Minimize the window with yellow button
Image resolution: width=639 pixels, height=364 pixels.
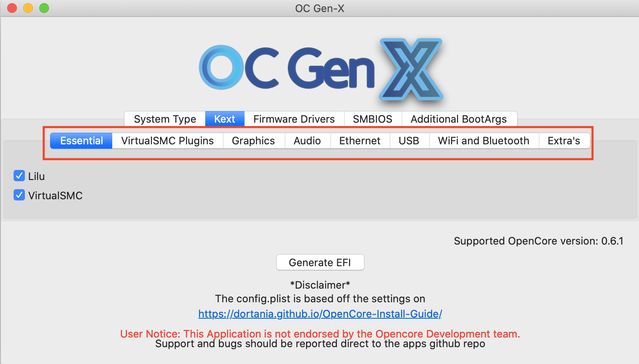coord(28,8)
